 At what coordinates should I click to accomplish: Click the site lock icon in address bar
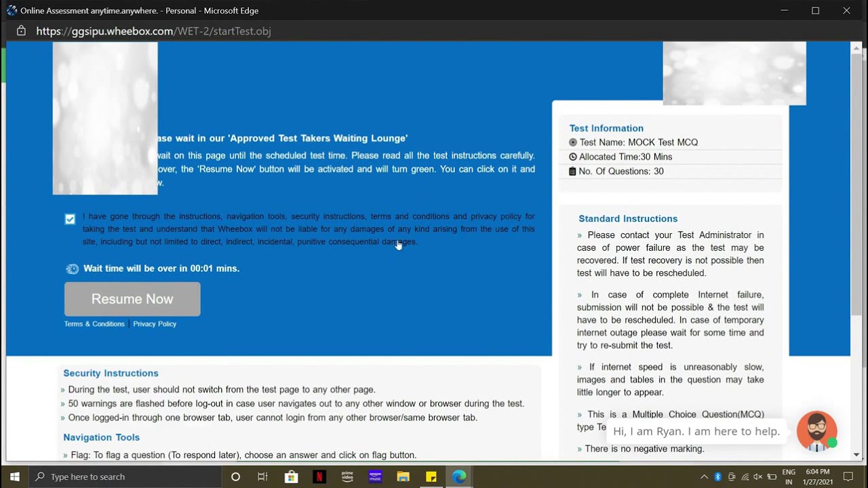(x=21, y=31)
